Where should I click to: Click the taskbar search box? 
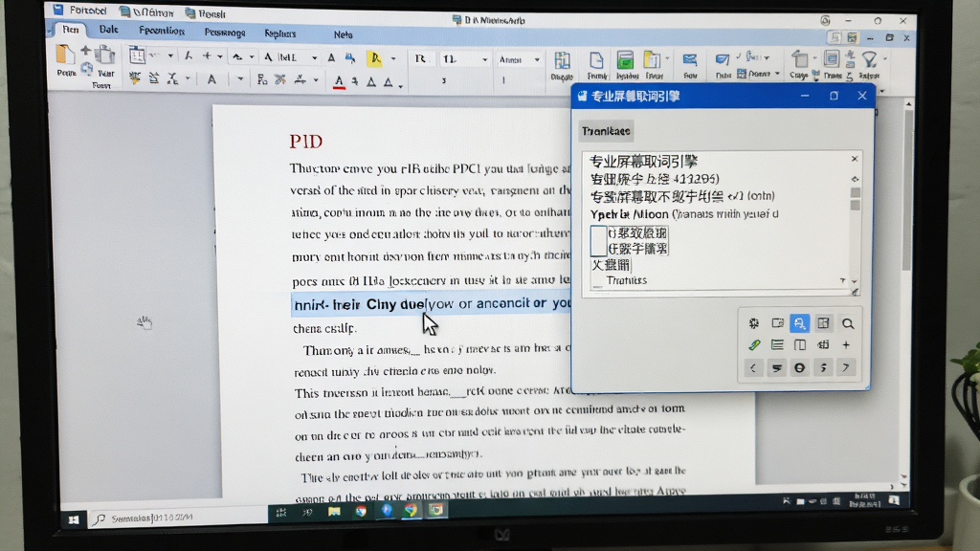[177, 518]
